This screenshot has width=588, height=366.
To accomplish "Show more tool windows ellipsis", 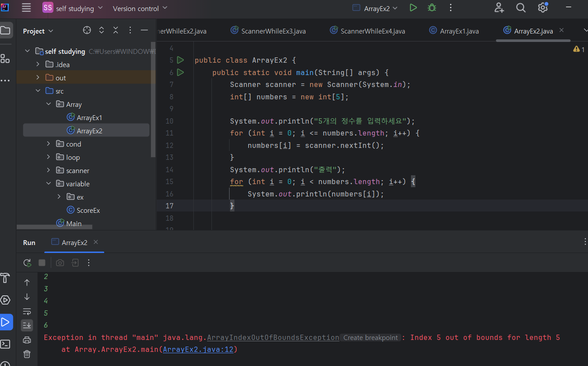I will click(5, 81).
